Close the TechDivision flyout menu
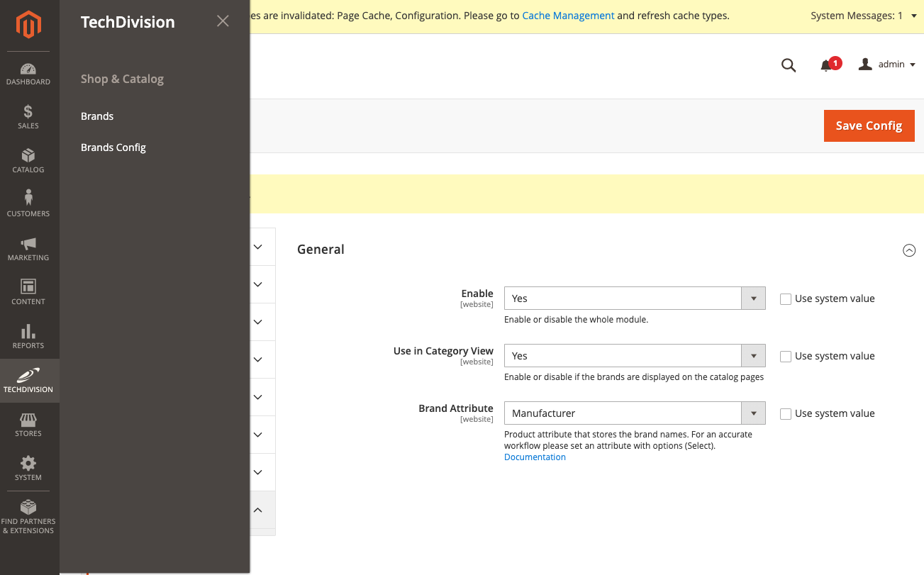 [223, 21]
